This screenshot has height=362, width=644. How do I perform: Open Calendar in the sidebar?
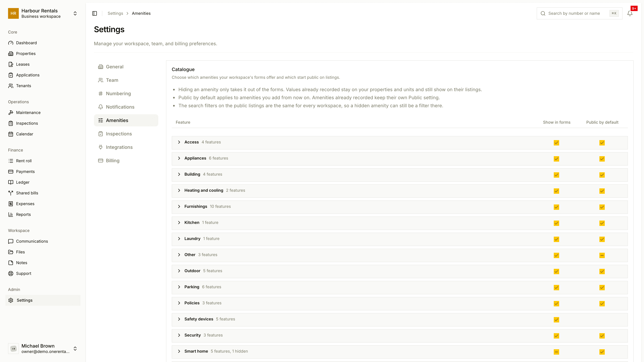coord(43,134)
